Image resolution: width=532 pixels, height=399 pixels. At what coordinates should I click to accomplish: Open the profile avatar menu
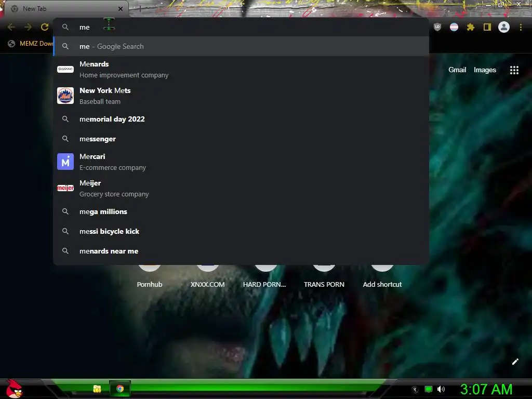point(504,27)
